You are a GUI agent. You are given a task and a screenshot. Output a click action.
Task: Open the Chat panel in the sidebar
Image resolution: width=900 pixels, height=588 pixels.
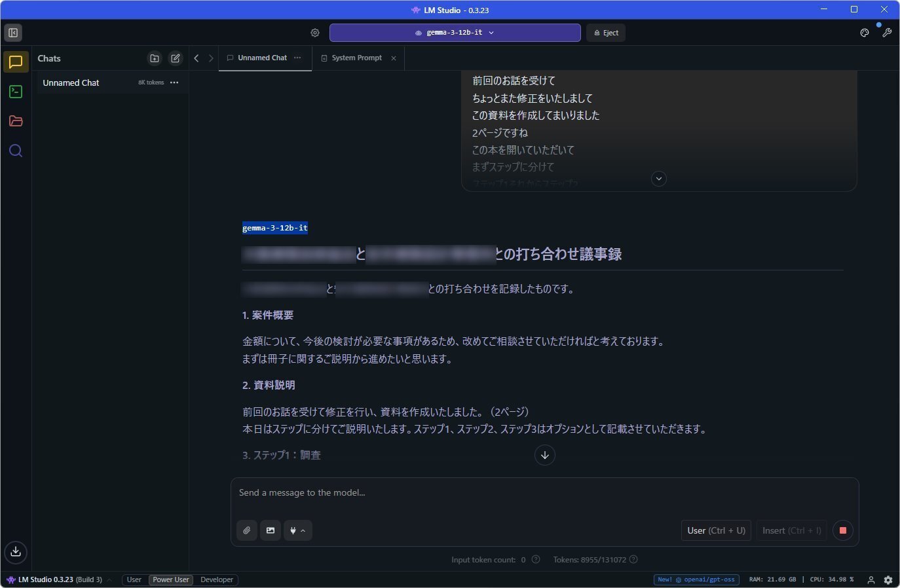16,62
